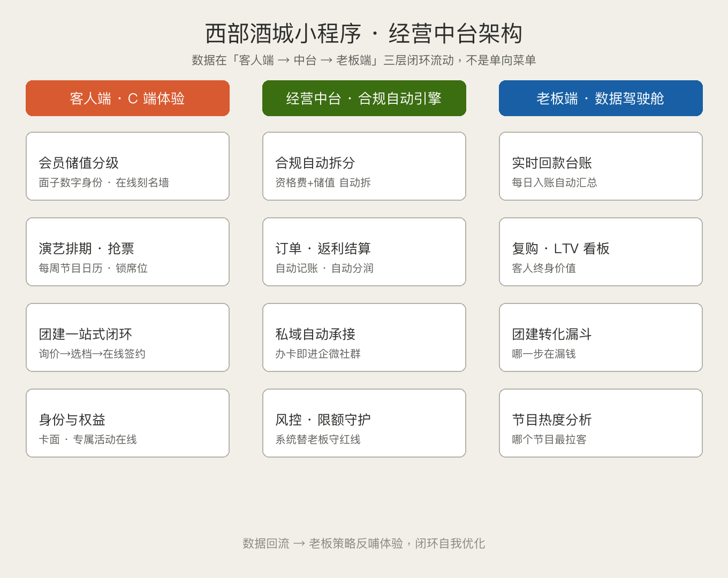
Task: Click the text 办卡即进企微社群
Action: (318, 354)
